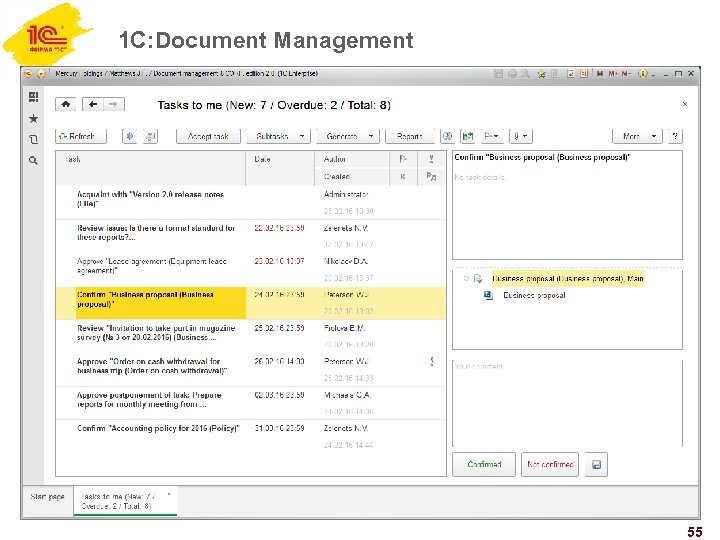This screenshot has height=540, width=720.
Task: Click the blue redirect arrow icon next to Refresh
Action: click(x=130, y=136)
